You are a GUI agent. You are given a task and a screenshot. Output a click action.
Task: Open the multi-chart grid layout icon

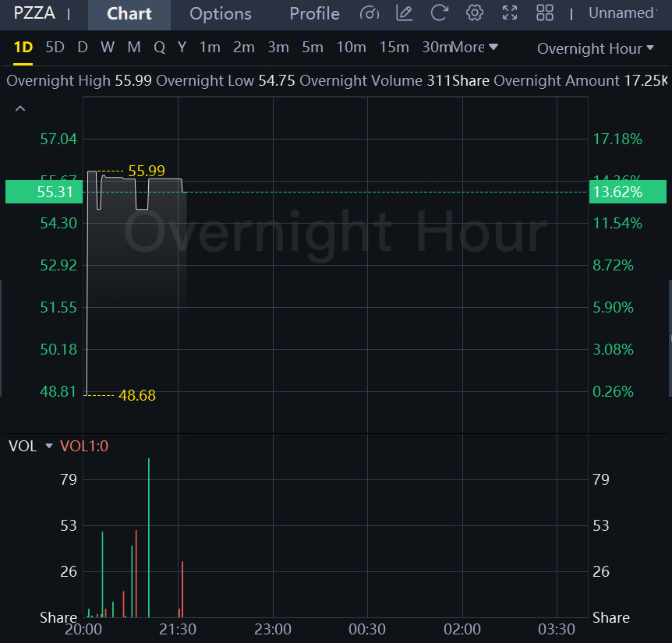tap(545, 13)
